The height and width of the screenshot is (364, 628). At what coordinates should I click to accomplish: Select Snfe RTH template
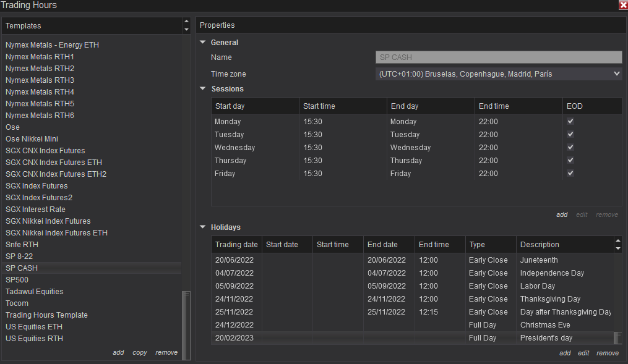point(22,244)
